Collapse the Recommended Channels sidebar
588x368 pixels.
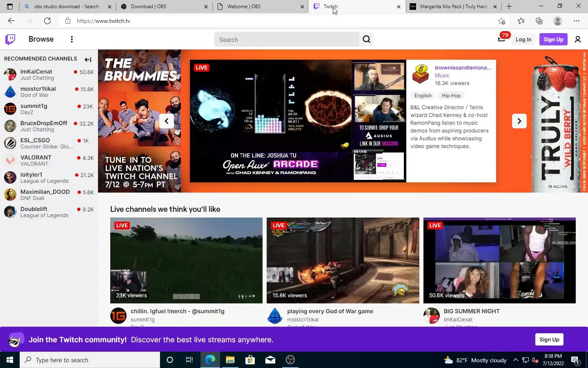tap(88, 60)
